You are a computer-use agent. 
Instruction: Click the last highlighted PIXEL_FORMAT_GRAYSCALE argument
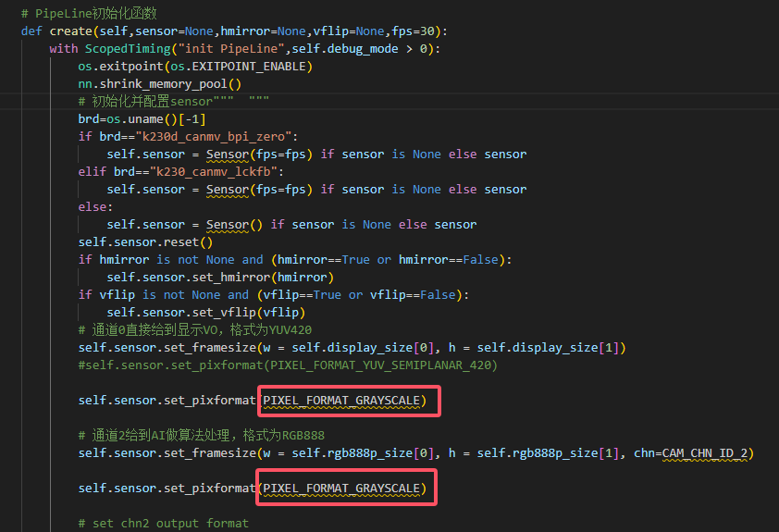pos(344,488)
